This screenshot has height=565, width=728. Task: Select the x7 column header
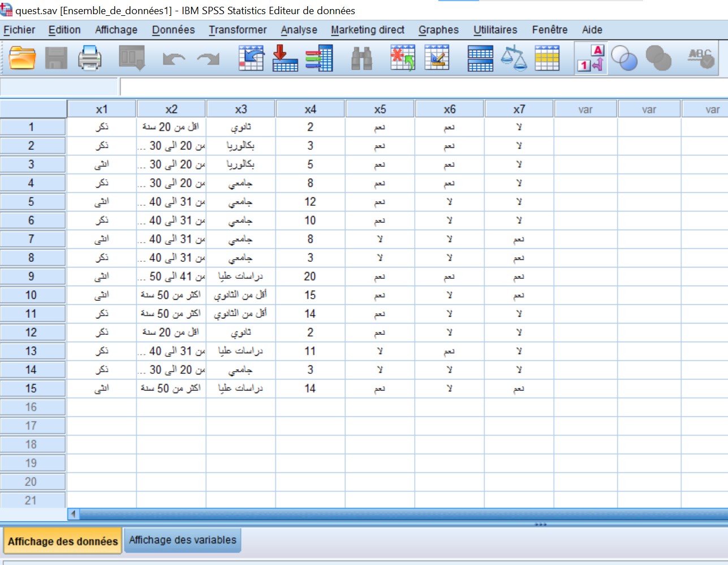519,109
